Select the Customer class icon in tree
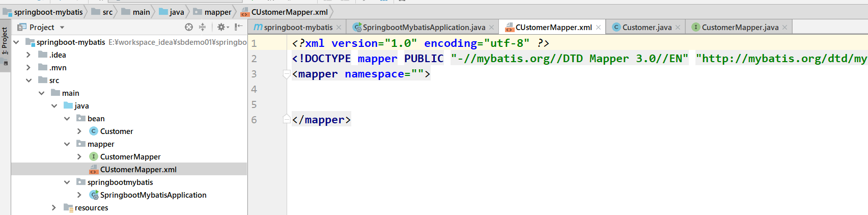 tap(94, 131)
